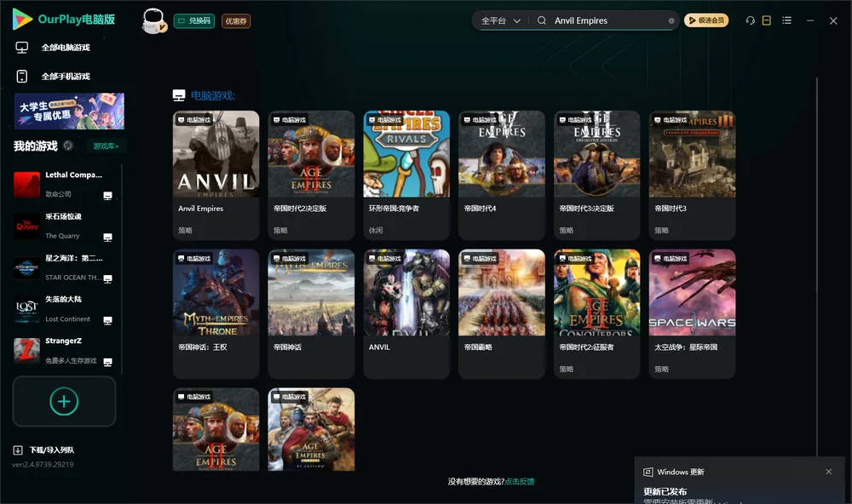The image size is (852, 504).
Task: Open 全部手机游戏 in the sidebar
Action: coord(66,76)
